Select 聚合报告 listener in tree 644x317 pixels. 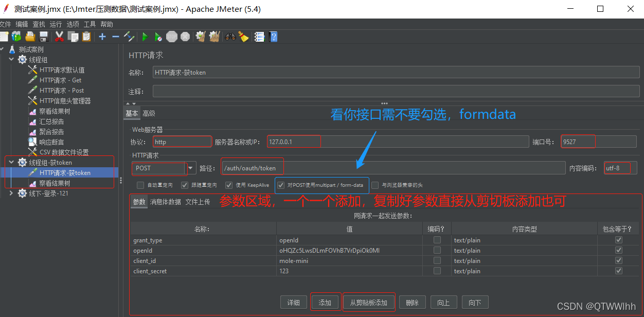click(51, 132)
